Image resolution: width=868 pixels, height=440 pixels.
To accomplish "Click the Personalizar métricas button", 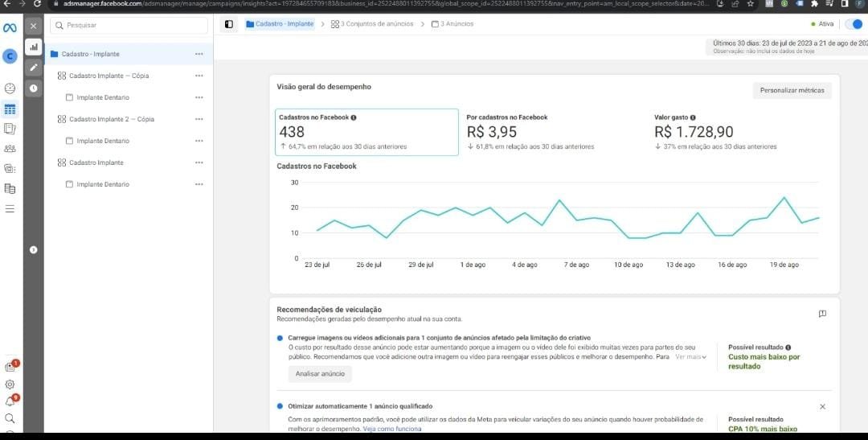I will point(792,90).
